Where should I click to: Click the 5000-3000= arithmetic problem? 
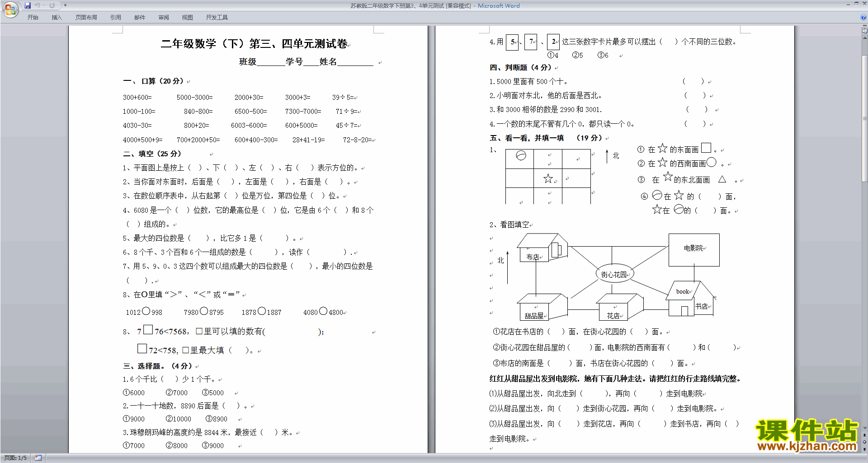coord(194,98)
